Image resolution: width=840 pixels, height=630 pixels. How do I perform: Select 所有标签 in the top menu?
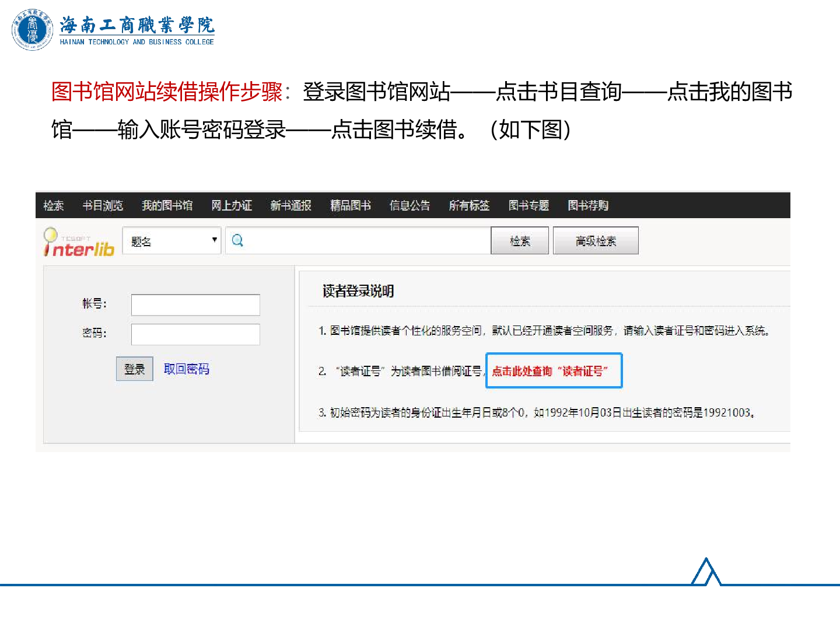coord(469,205)
